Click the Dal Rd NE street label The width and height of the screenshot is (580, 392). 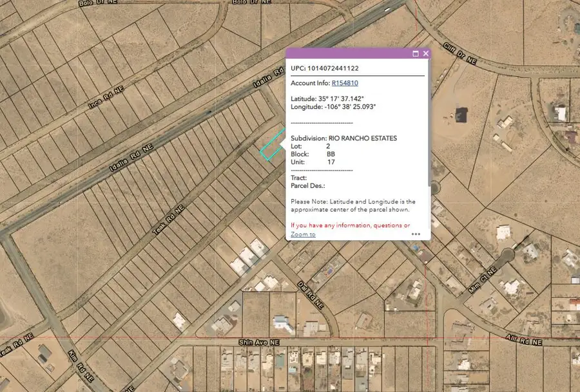pos(311,295)
